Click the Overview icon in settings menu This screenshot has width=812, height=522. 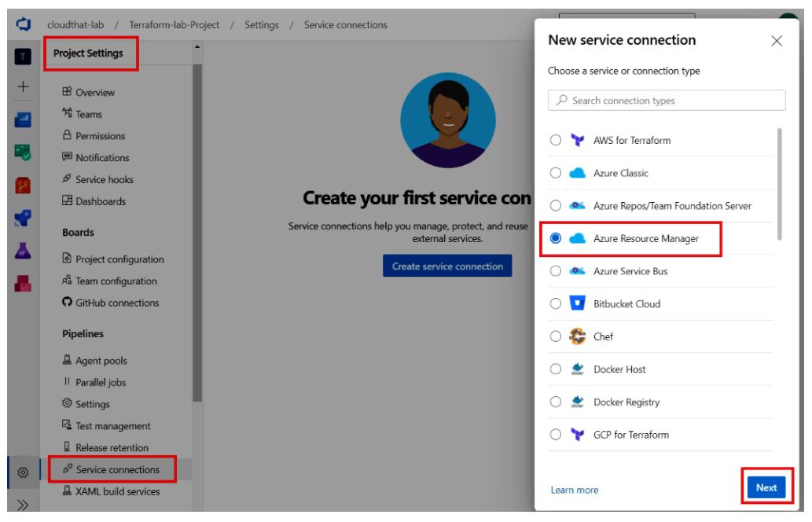pyautogui.click(x=67, y=92)
